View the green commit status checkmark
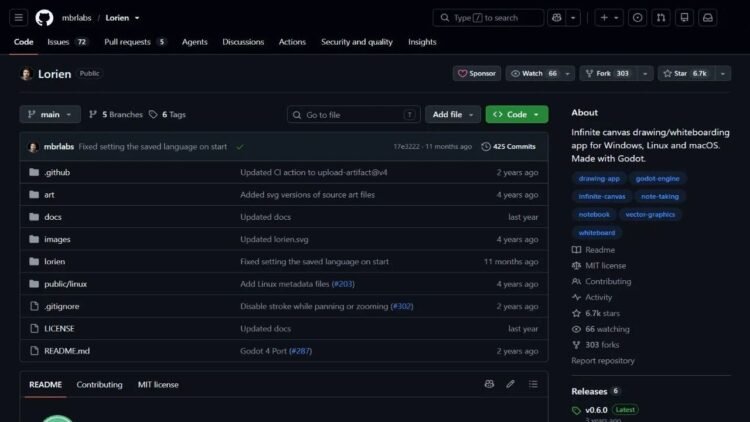 coord(240,147)
